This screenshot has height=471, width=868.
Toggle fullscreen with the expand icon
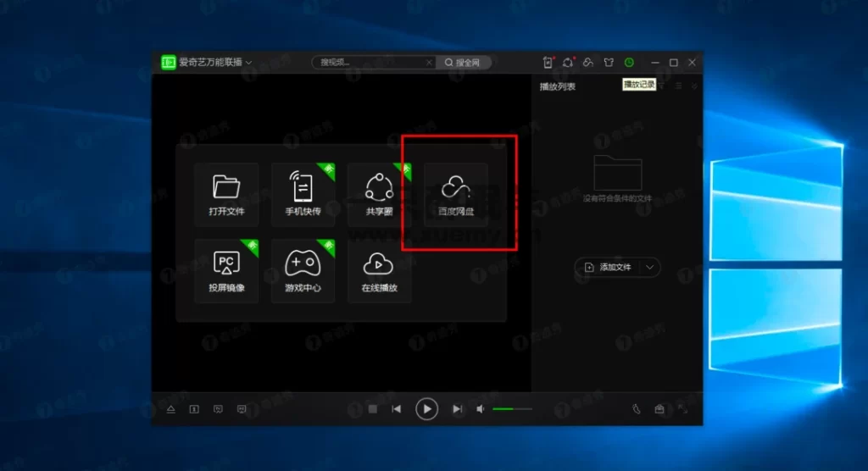click(682, 409)
